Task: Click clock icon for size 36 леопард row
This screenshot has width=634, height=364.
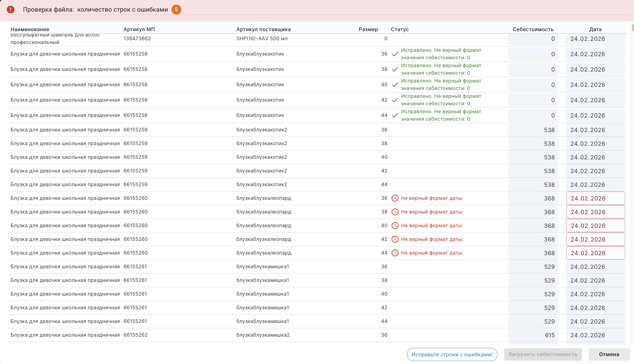Action: coord(395,198)
